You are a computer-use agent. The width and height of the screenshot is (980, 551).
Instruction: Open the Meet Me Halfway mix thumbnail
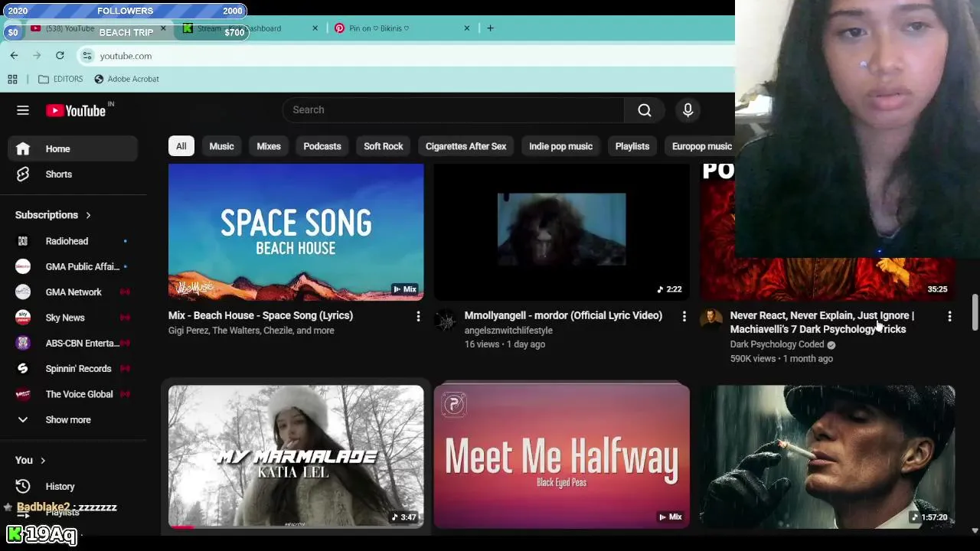[561, 456]
